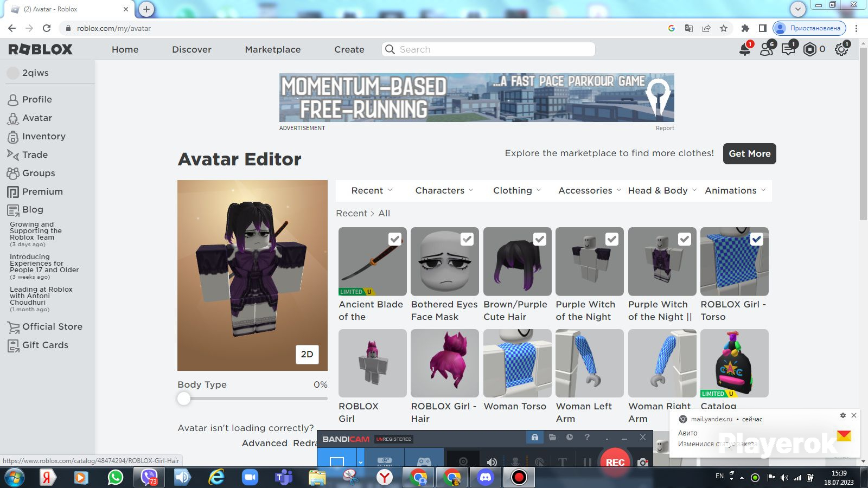The image size is (868, 488).
Task: Open Viber from the taskbar
Action: (x=149, y=477)
